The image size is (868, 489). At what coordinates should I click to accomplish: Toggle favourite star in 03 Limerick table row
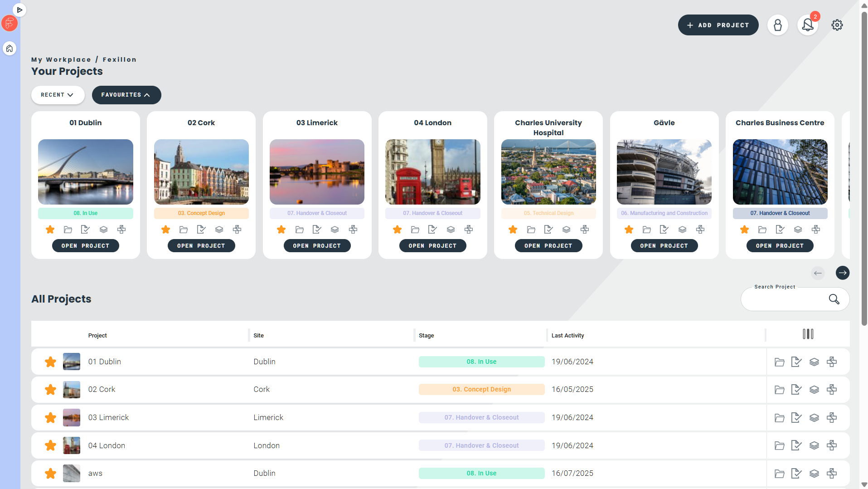(51, 418)
